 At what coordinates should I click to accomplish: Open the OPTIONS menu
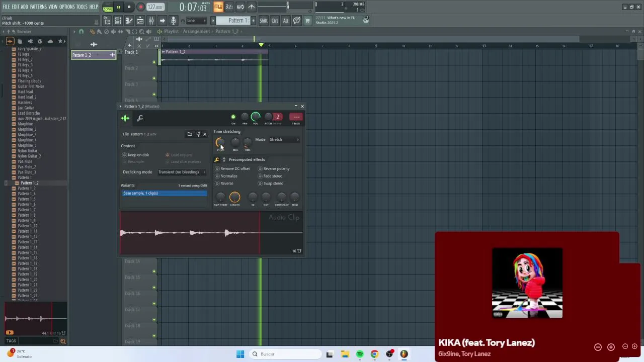click(x=66, y=7)
